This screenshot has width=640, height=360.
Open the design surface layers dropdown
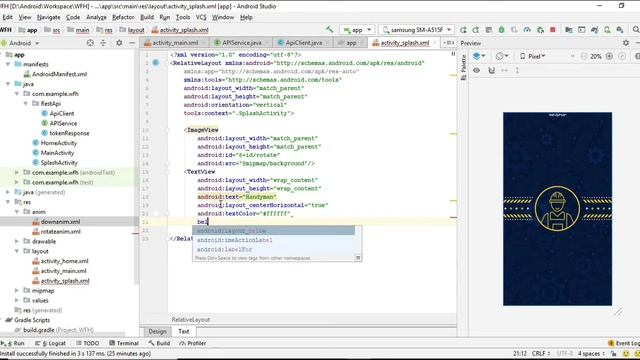[x=479, y=56]
